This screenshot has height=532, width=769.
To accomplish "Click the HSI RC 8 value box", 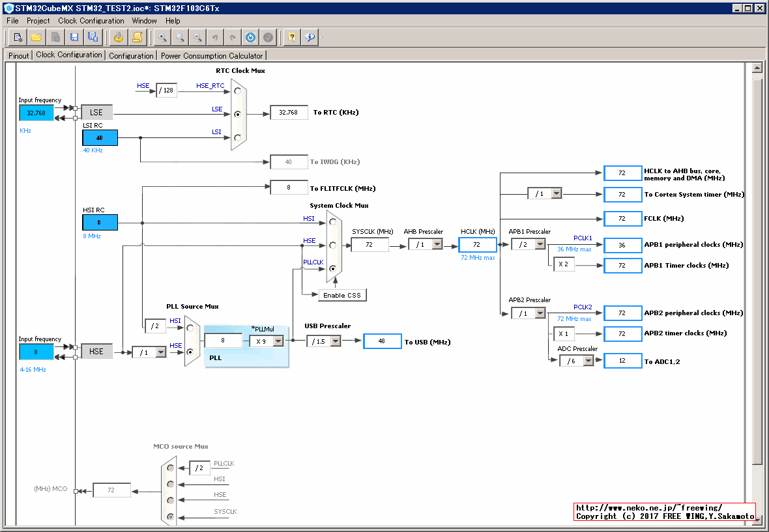I will pos(100,223).
